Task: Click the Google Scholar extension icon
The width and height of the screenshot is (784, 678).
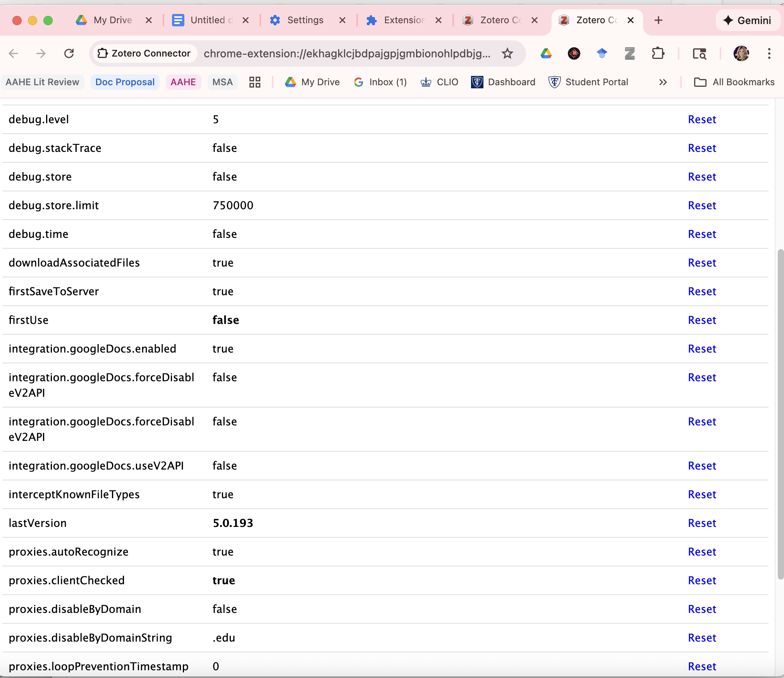Action: click(602, 53)
